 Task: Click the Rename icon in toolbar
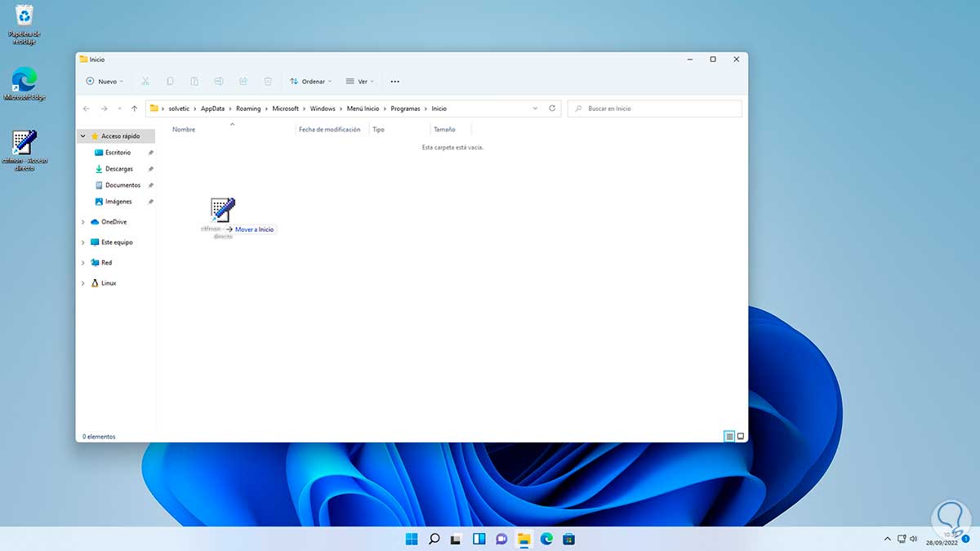(219, 82)
